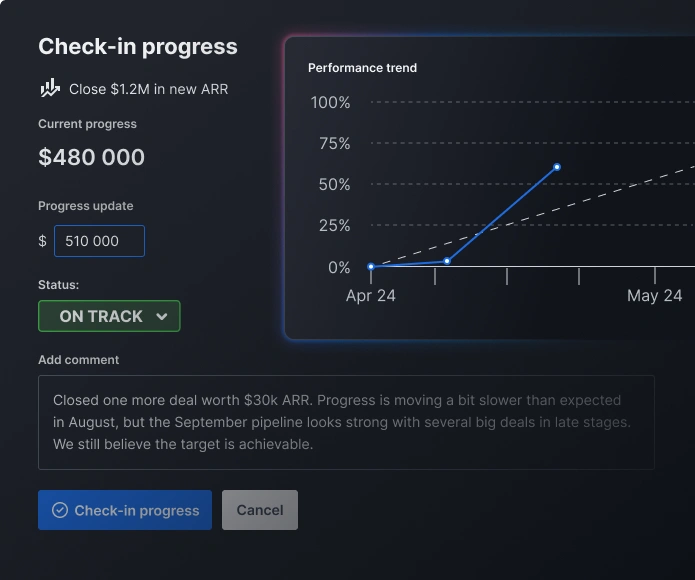
Task: Click inside the Add comment text box
Action: tap(346, 422)
